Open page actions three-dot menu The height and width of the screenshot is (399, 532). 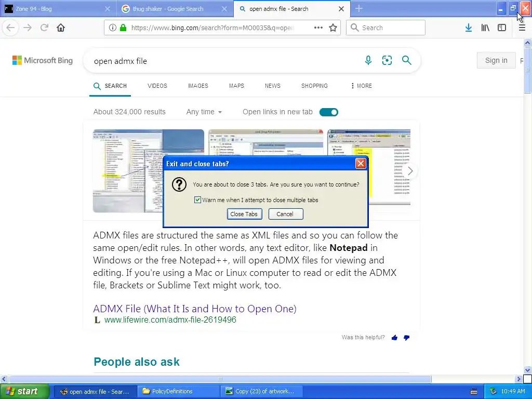point(318,28)
